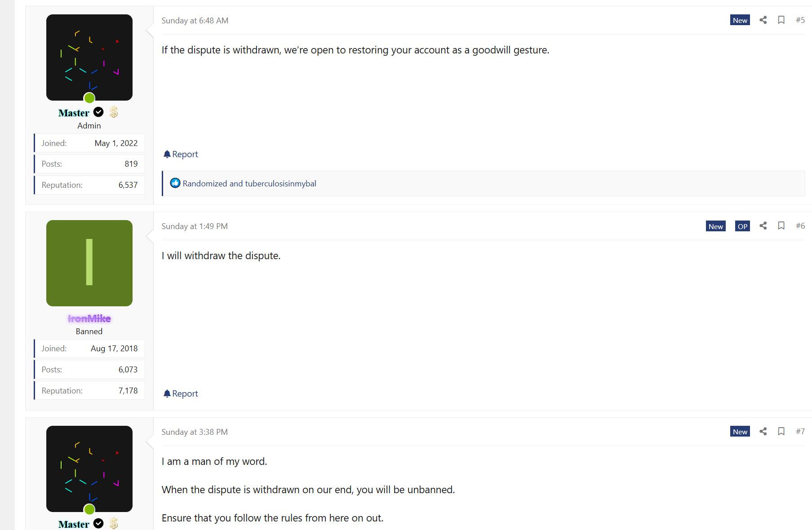
Task: Report post #5 by Master
Action: 181,155
